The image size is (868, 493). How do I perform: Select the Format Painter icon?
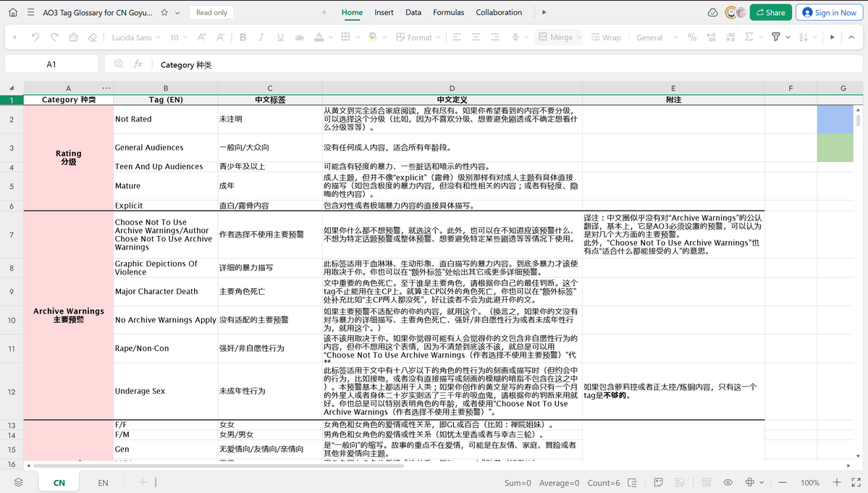[x=73, y=37]
